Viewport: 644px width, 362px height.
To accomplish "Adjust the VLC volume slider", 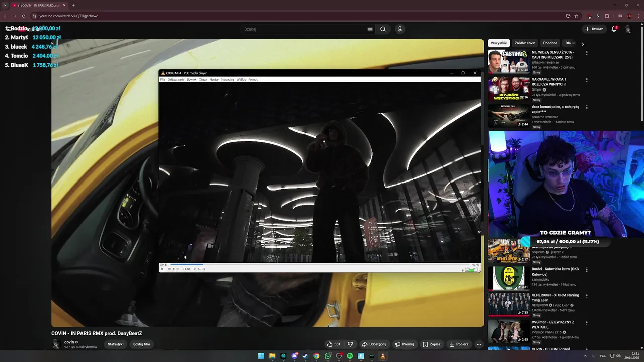I will pyautogui.click(x=472, y=269).
